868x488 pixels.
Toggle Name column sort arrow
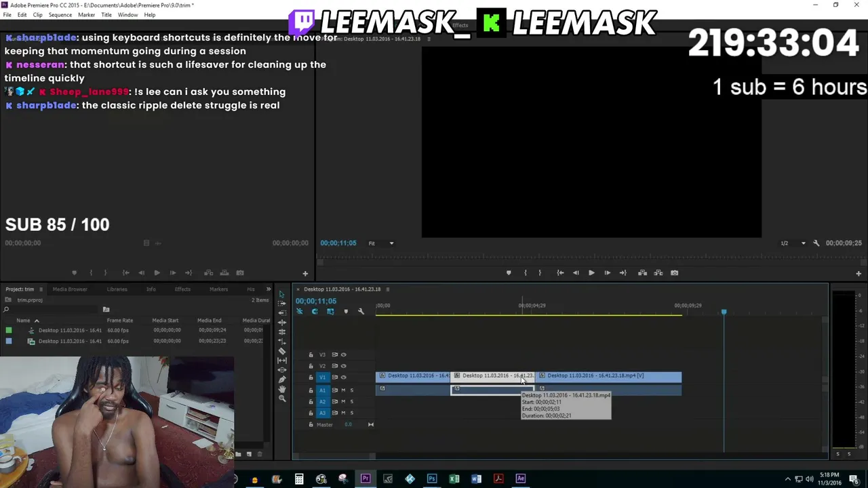(37, 321)
